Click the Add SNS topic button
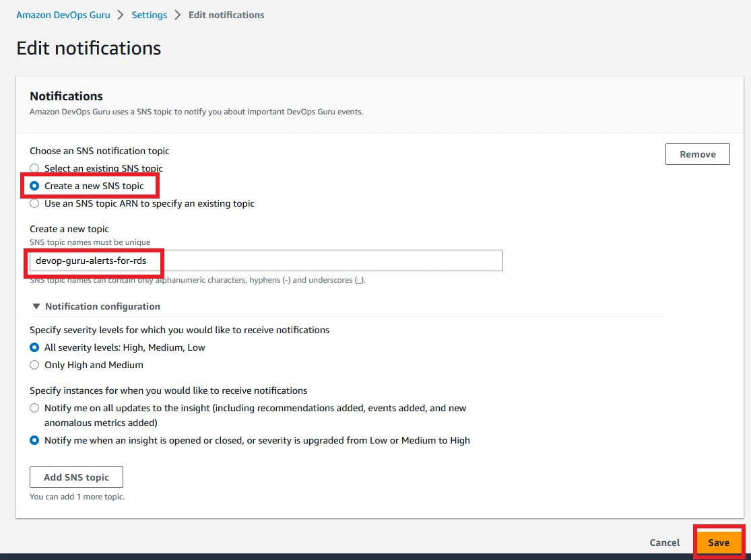Screen dimensions: 751x560 tap(76, 477)
